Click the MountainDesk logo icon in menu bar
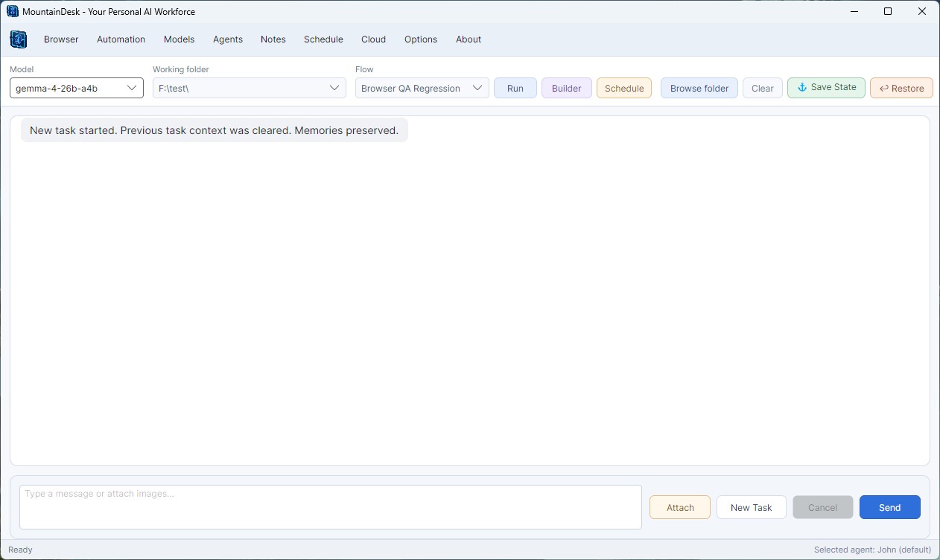Screen dimensions: 940x560 (x=19, y=39)
